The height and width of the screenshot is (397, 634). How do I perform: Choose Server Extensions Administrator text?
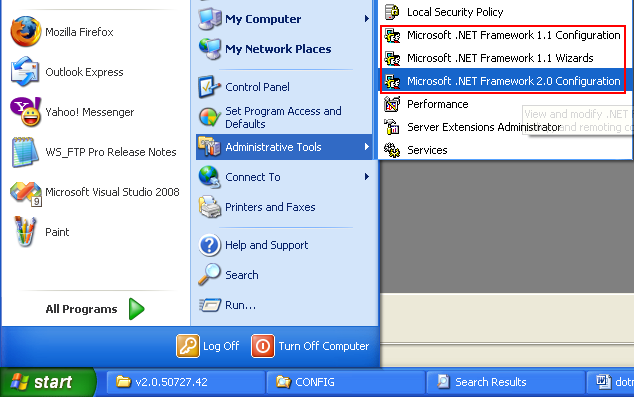pos(484,127)
